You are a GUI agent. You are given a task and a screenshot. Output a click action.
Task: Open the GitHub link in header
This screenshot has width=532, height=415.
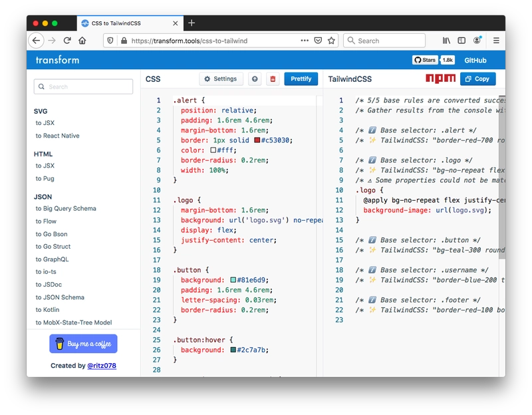pos(475,61)
